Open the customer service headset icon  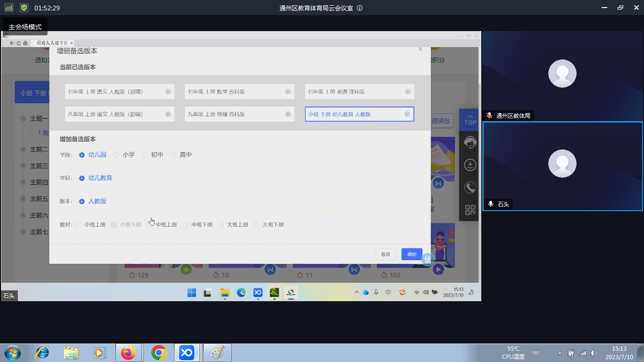[x=470, y=142]
